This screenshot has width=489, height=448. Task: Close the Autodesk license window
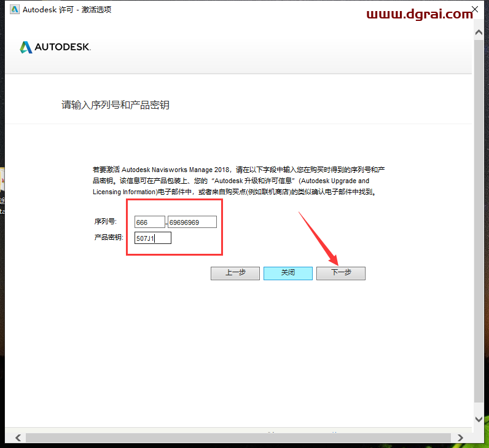coord(475,9)
